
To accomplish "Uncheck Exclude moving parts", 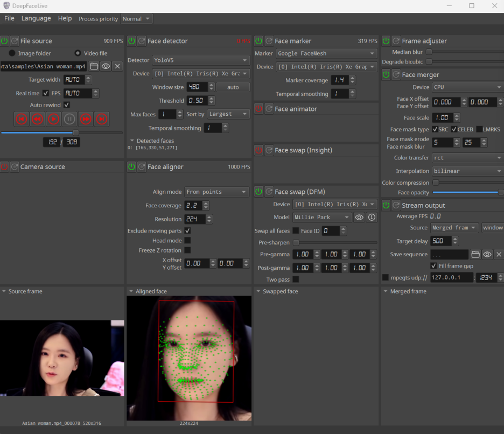I will point(188,230).
